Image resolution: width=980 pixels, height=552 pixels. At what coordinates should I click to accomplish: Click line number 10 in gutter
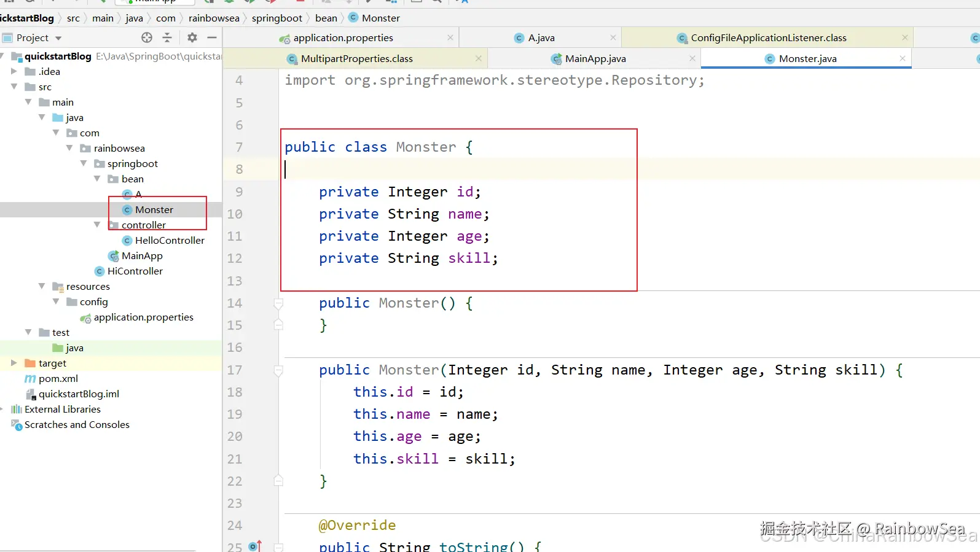235,214
